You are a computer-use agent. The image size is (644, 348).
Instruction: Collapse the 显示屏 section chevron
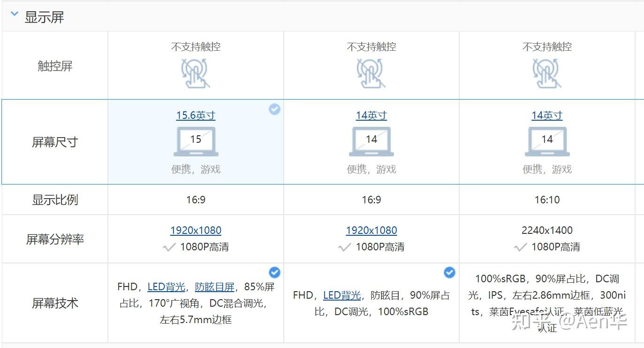(x=15, y=15)
